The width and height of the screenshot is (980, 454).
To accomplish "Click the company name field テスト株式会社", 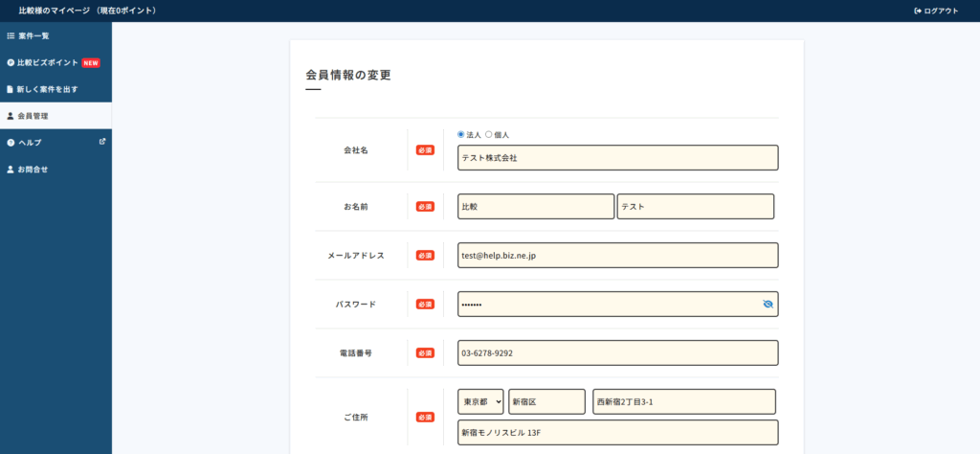I will pos(617,158).
